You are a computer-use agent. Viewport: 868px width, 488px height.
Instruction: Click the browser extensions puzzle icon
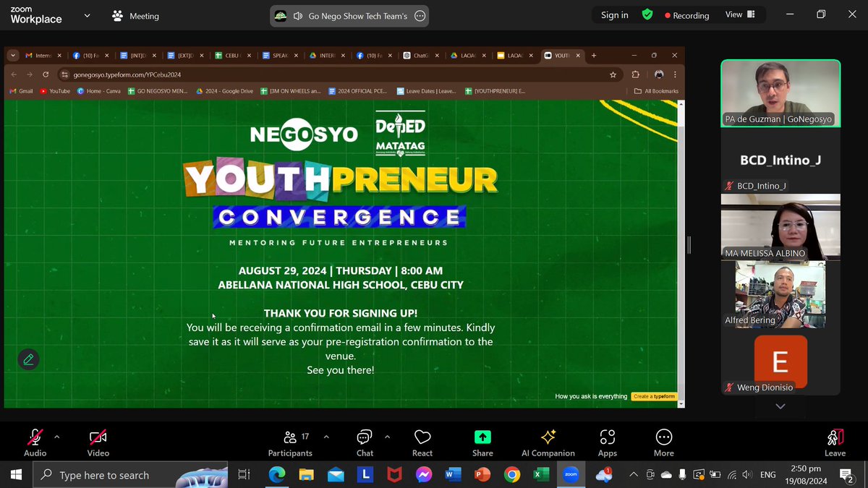pos(636,74)
